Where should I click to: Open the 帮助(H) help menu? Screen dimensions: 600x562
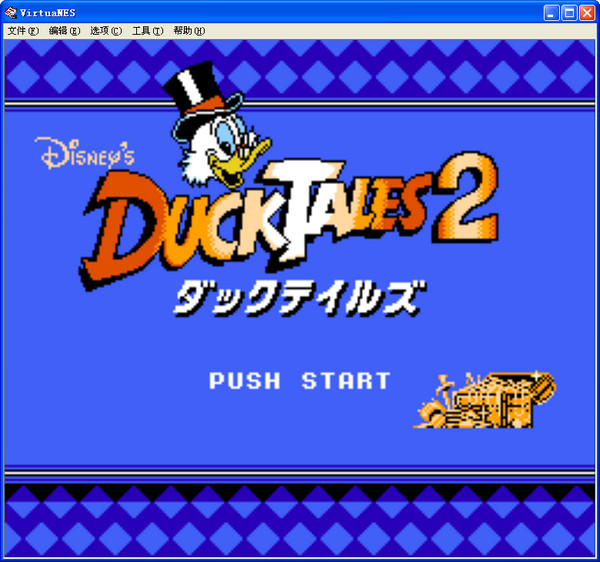pos(189,31)
